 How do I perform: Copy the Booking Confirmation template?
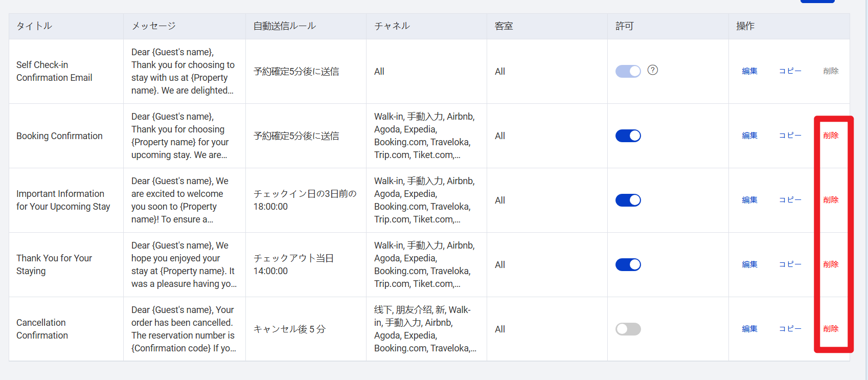coord(790,136)
